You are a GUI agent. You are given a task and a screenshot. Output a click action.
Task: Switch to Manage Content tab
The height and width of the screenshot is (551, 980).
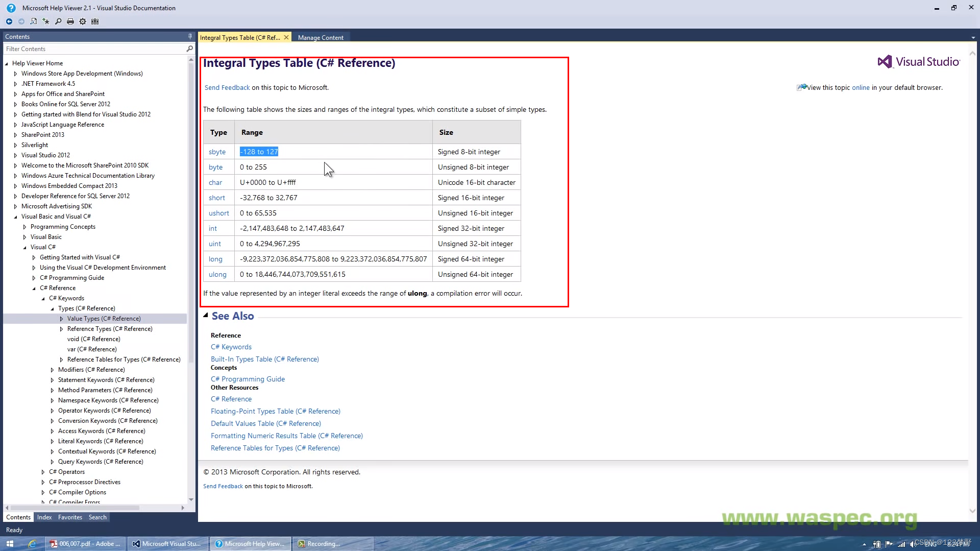pos(321,37)
